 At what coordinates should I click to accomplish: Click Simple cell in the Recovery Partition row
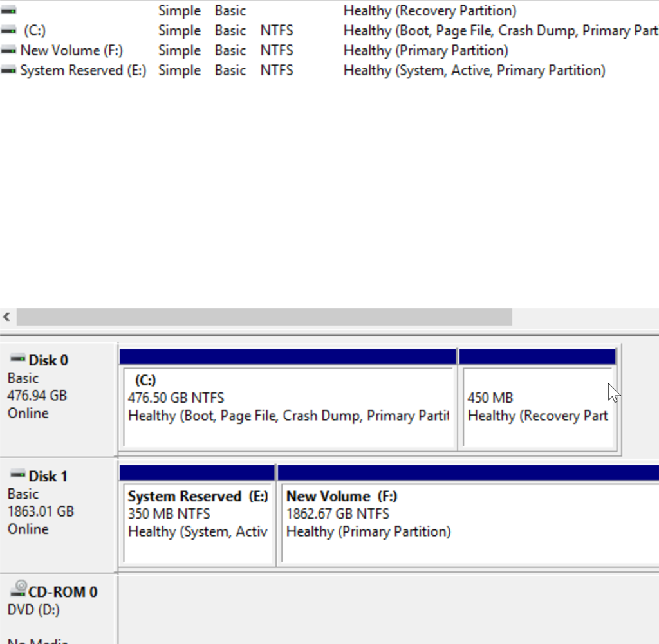[x=180, y=10]
